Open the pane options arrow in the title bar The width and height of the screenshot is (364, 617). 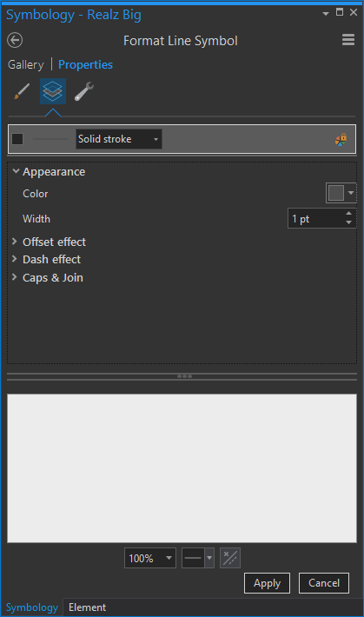[326, 14]
